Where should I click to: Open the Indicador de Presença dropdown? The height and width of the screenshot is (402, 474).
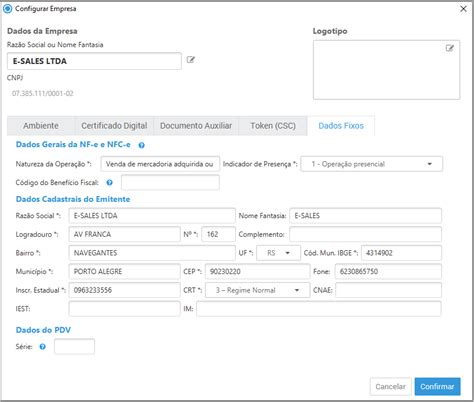[x=372, y=164]
